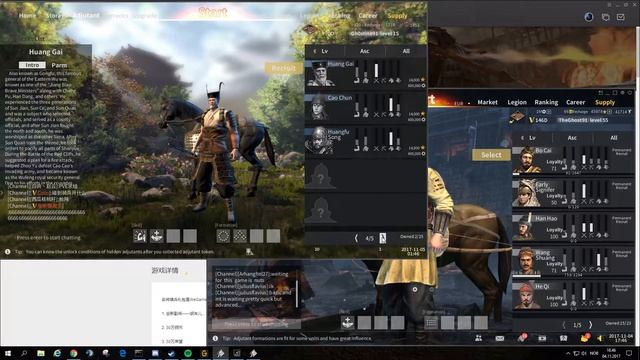This screenshot has height=360, width=640.
Task: Open the Start button in left game window
Action: tap(213, 13)
